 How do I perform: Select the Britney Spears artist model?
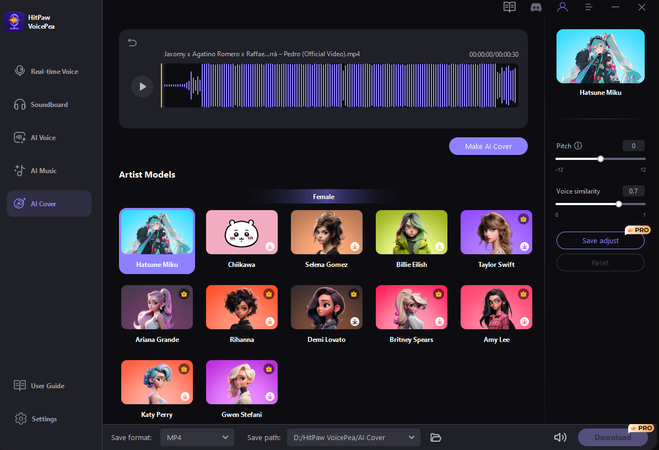pos(411,314)
